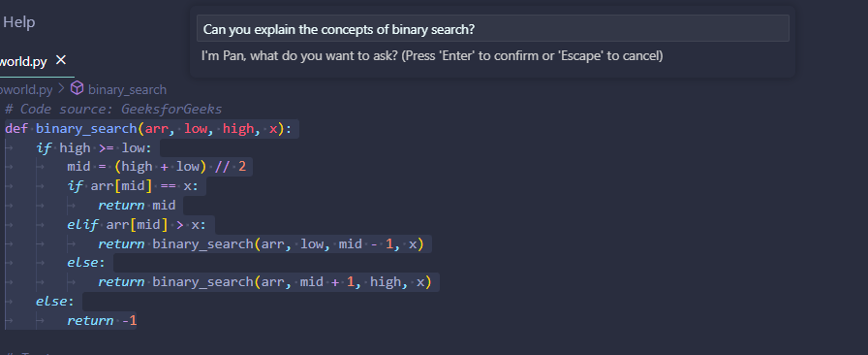Focus the binary search question input box
This screenshot has width=868, height=355.
(493, 28)
